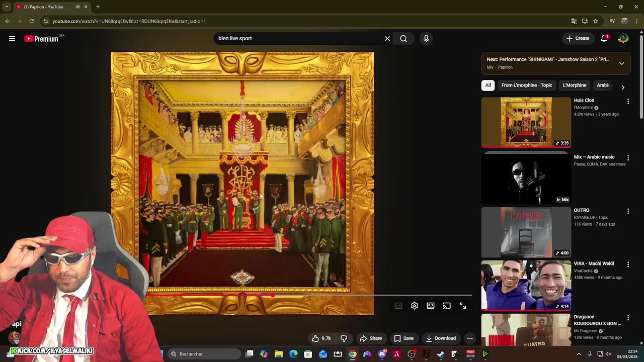Download the video
Screen dimensions: 644x362
(441, 338)
